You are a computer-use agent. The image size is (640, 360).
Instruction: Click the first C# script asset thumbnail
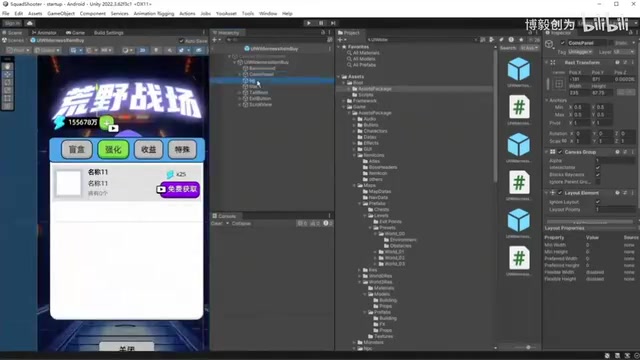[519, 107]
